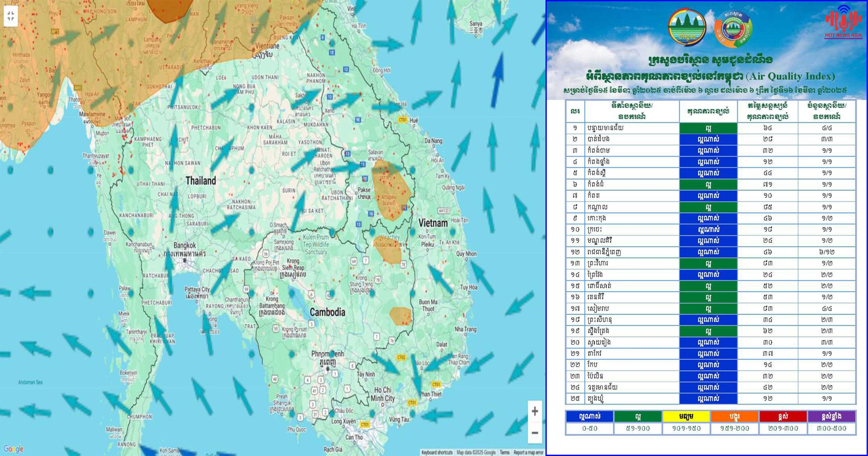Click the Thailand country label
Viewport: 868px width, 456px height.
pyautogui.click(x=201, y=180)
